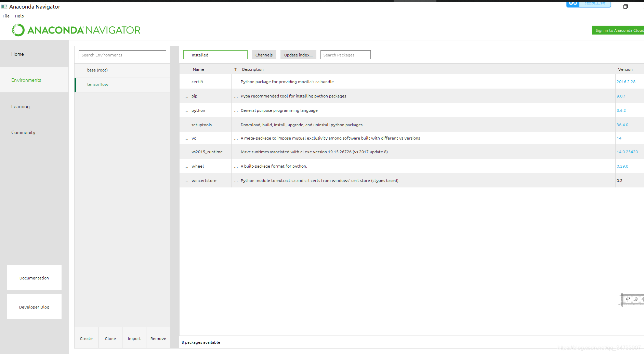This screenshot has width=644, height=354.
Task: Click python version 3.6.2 link
Action: pos(621,110)
